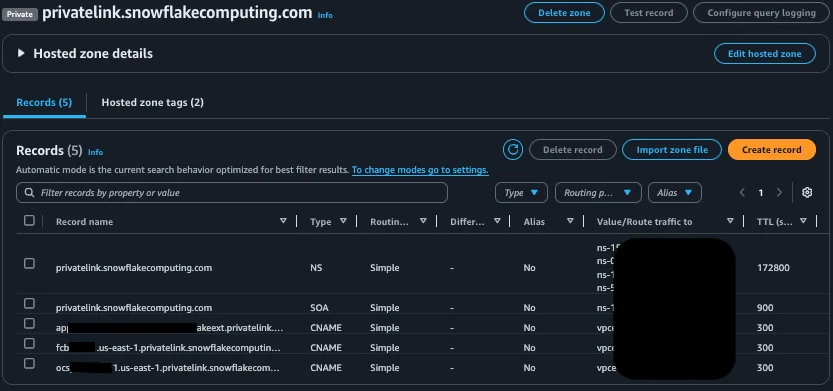Click TTL value 900
Viewport: 833px width, 391px height.
click(765, 308)
